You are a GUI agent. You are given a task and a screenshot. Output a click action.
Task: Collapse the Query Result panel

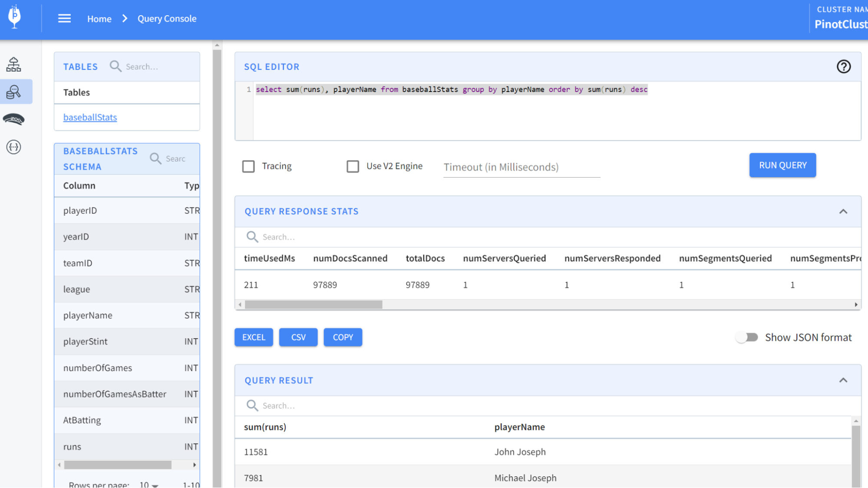tap(843, 380)
